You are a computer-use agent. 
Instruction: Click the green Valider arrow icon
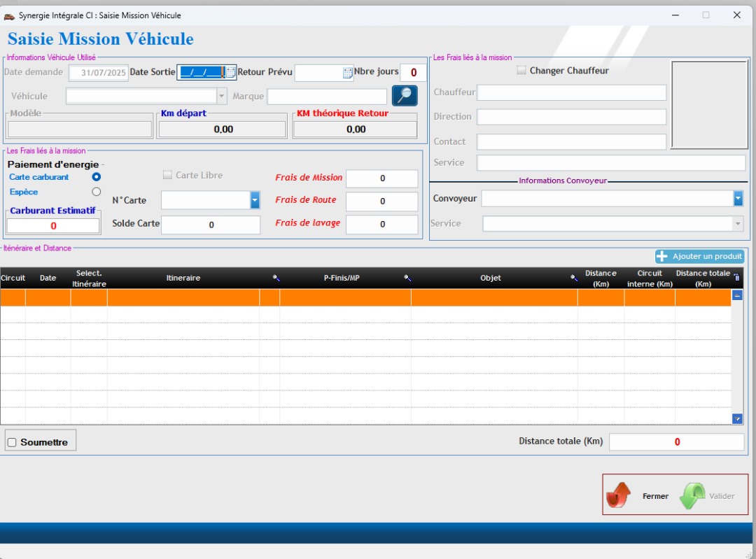click(692, 495)
